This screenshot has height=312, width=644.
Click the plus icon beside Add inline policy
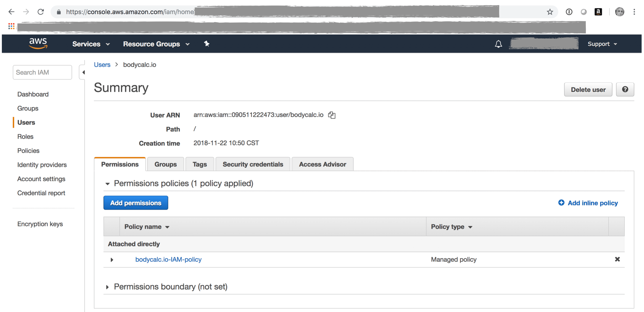pos(561,203)
